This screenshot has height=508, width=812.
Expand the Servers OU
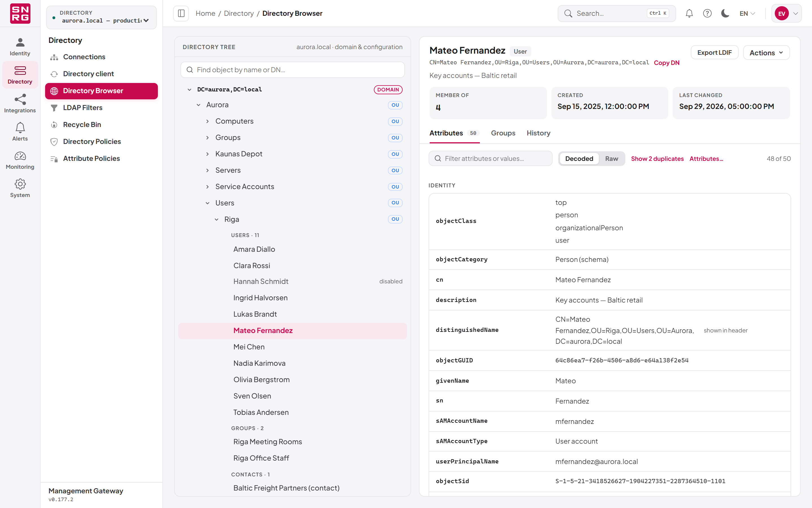(x=208, y=170)
